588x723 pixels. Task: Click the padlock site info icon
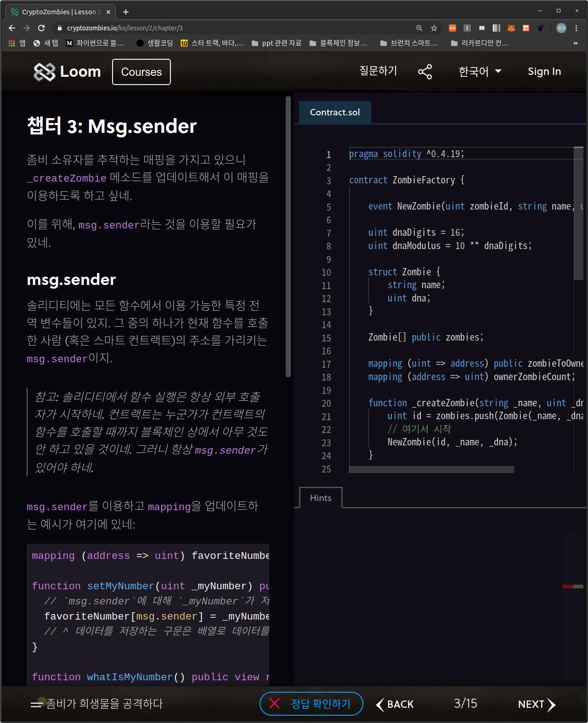tap(60, 28)
